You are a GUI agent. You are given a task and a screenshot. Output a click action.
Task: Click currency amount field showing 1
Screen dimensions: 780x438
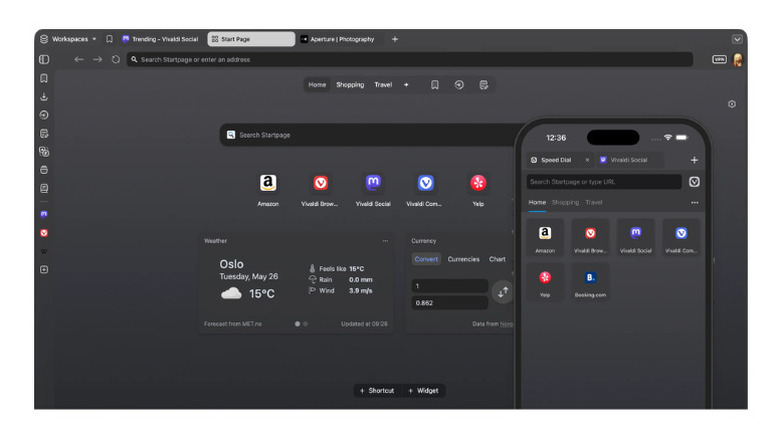(x=450, y=286)
